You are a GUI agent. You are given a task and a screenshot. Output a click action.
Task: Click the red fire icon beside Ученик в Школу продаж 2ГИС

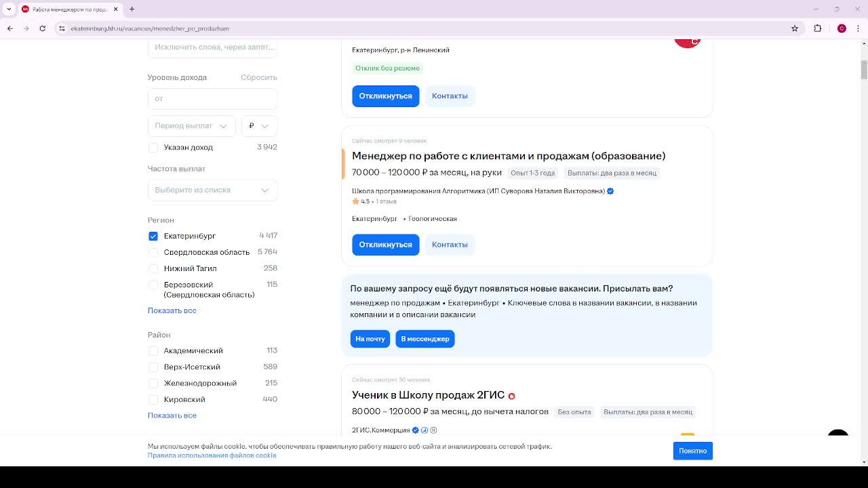pos(512,396)
